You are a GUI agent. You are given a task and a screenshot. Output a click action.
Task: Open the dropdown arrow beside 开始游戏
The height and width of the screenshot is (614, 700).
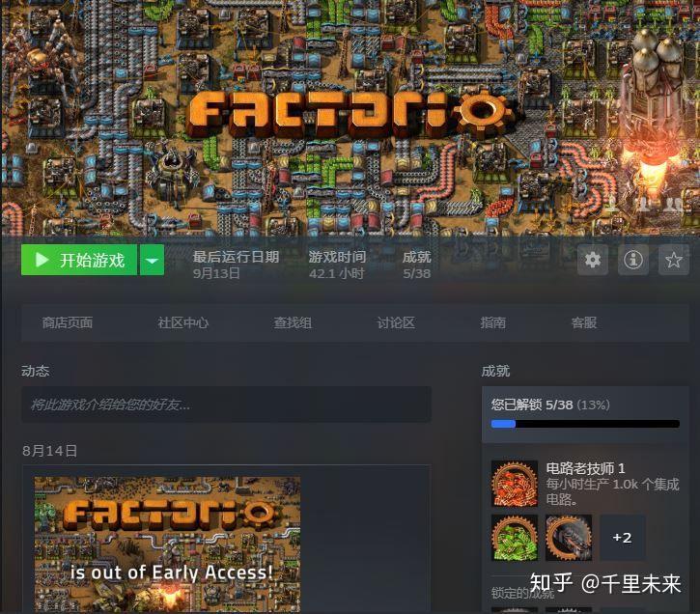click(x=152, y=260)
